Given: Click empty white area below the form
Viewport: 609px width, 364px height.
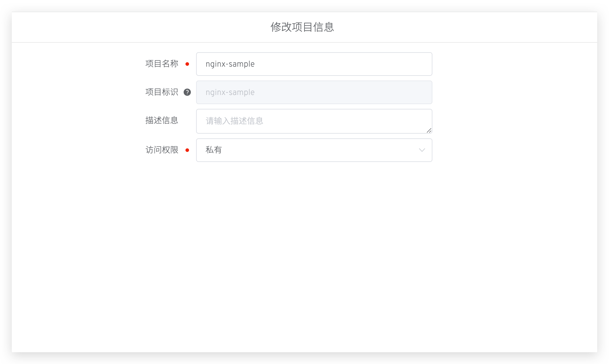Looking at the screenshot, I should pos(304,251).
